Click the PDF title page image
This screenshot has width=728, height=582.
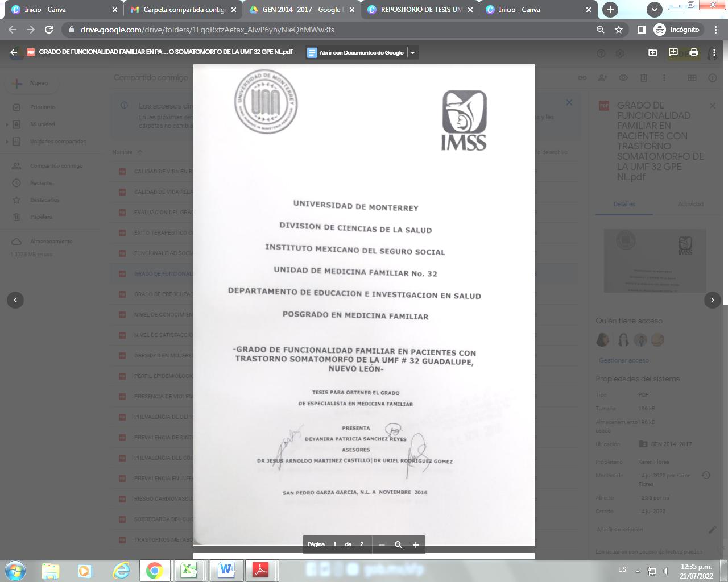(364, 305)
